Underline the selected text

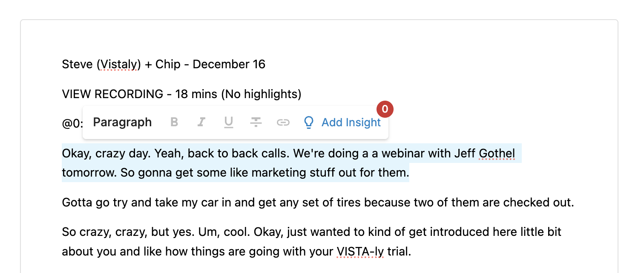click(229, 122)
